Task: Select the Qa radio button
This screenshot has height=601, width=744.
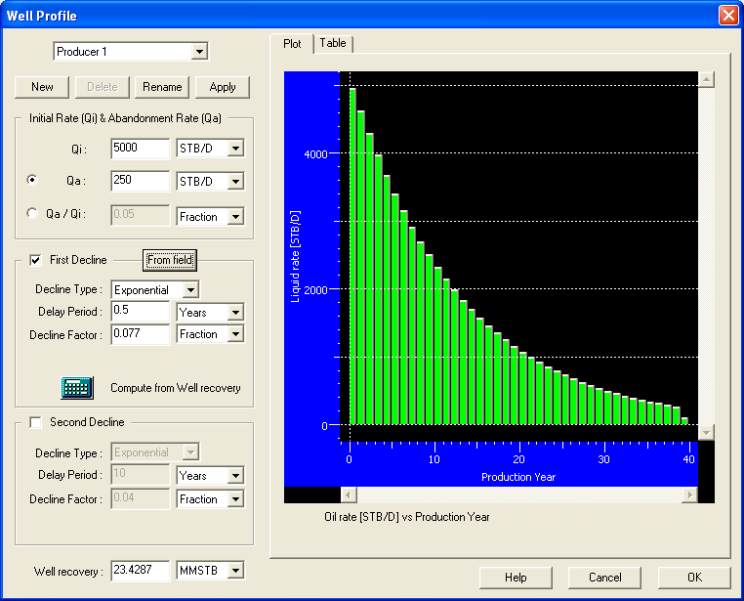Action: [x=32, y=180]
